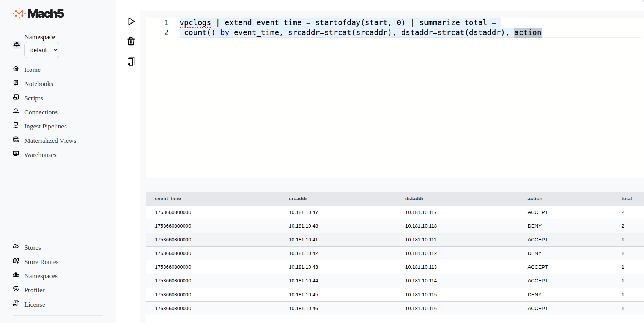Click the License icon
The height and width of the screenshot is (323, 644).
click(x=16, y=304)
